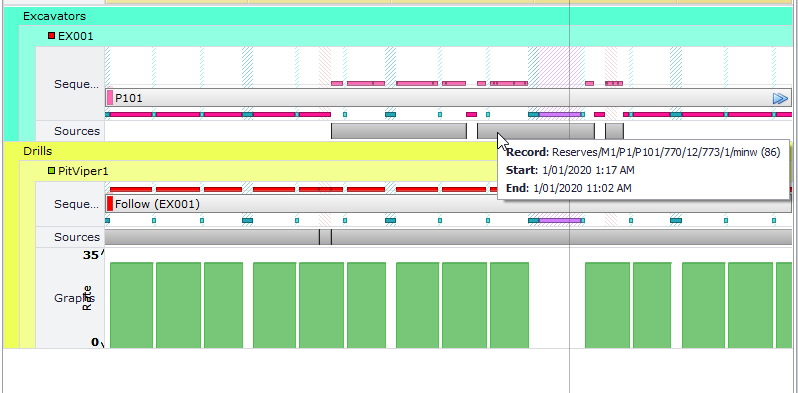Viewport: 798px width, 393px height.
Task: Select the first gray source block under EX001
Action: (399, 131)
